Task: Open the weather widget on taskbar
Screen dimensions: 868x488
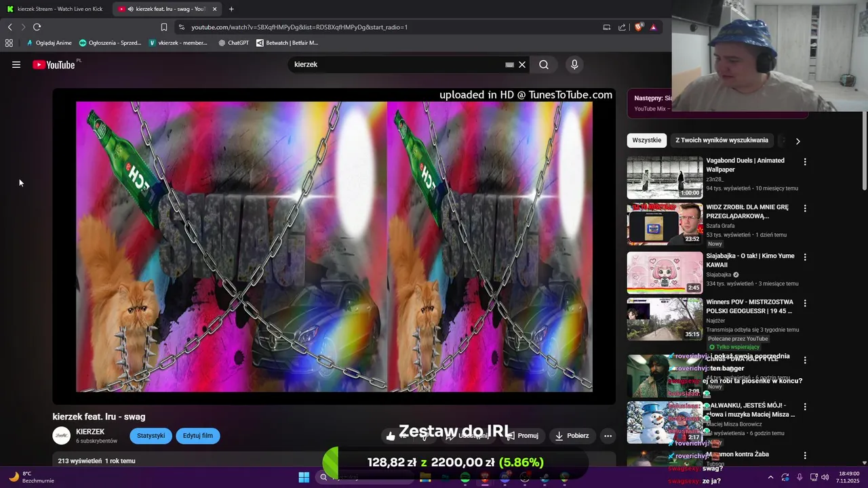Action: (31, 477)
